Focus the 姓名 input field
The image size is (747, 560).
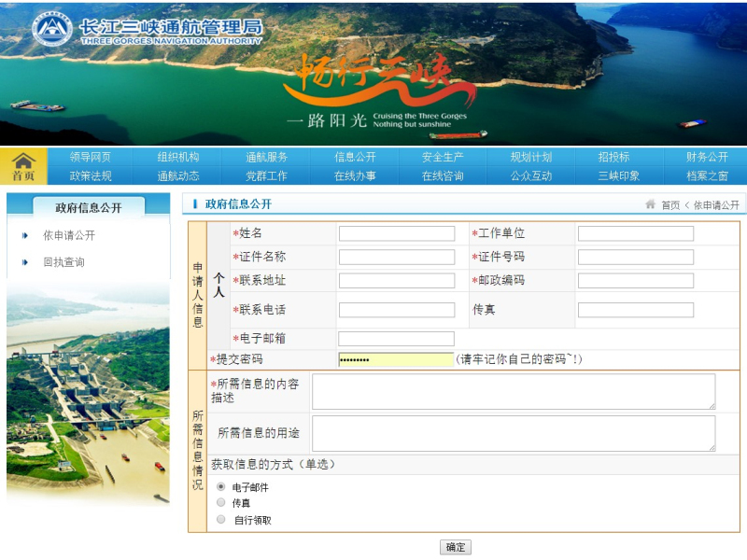pos(397,233)
